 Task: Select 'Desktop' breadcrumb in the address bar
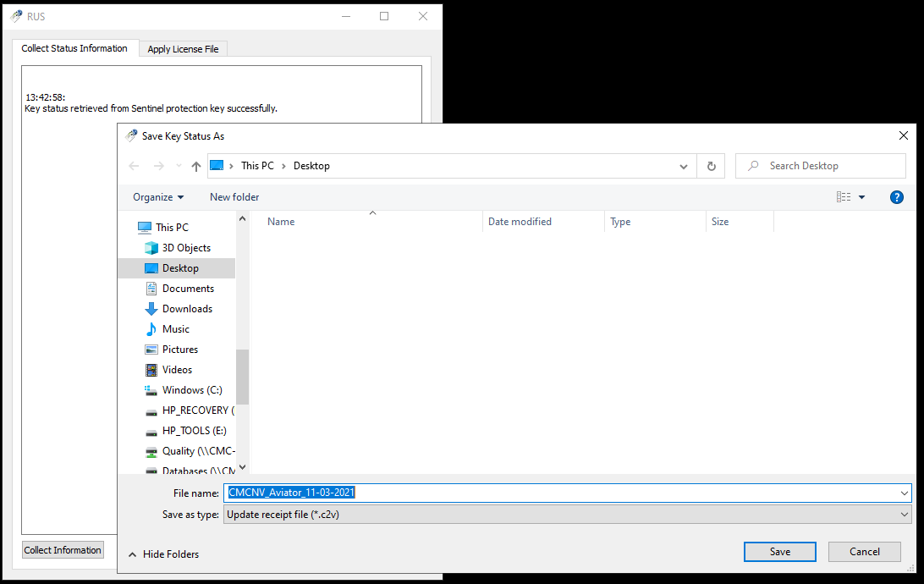coord(311,166)
